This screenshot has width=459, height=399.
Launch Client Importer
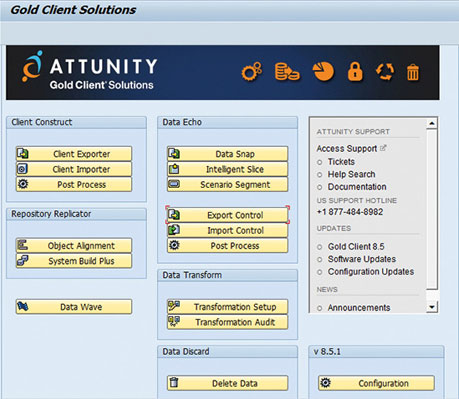[x=74, y=169]
